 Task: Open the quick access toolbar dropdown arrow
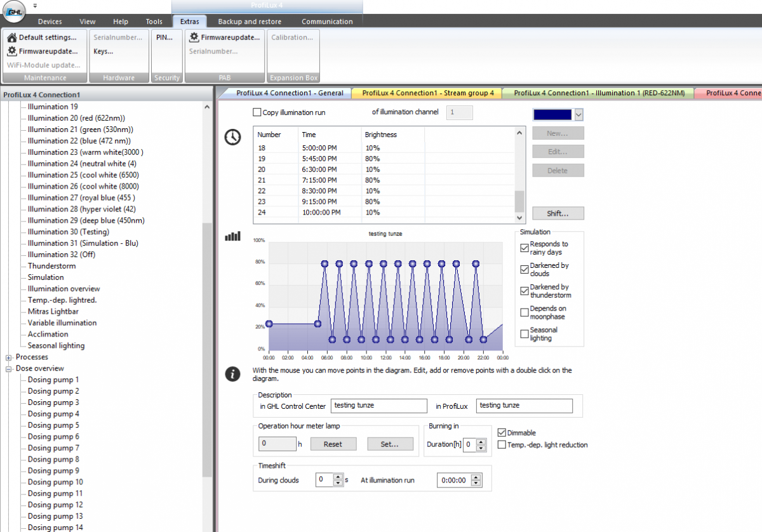[x=34, y=5]
